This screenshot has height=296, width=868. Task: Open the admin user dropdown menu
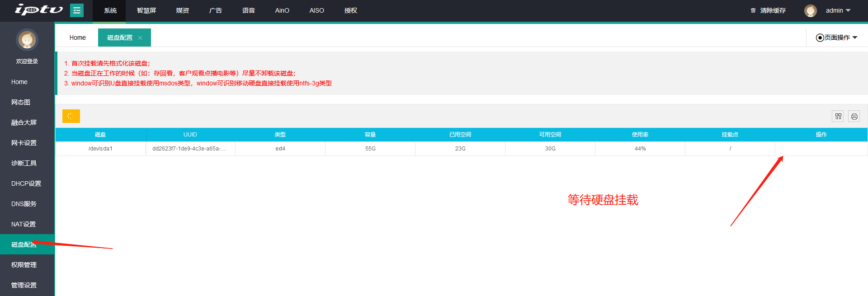point(838,10)
